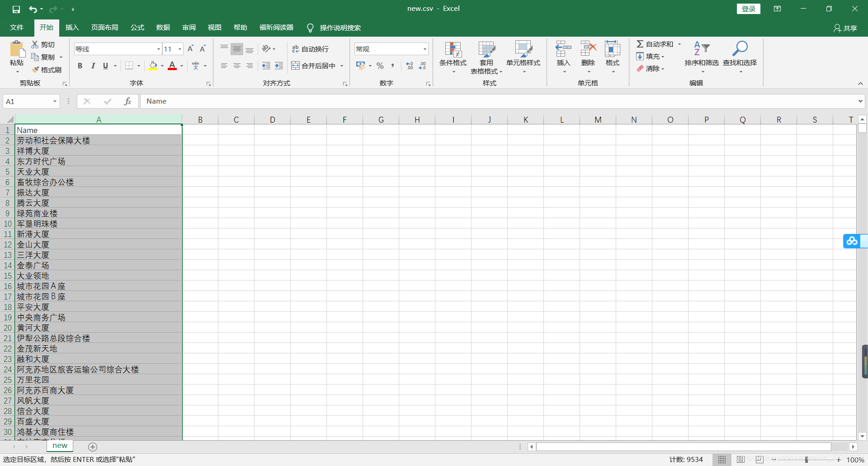
Task: Switch to Page Layout view in status bar
Action: tap(741, 460)
